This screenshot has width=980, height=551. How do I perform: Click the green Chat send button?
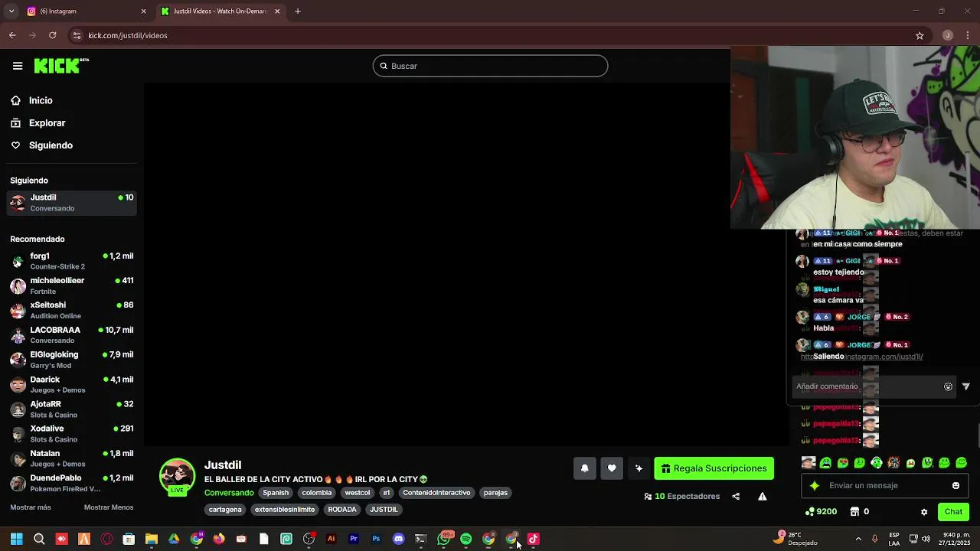tap(953, 512)
